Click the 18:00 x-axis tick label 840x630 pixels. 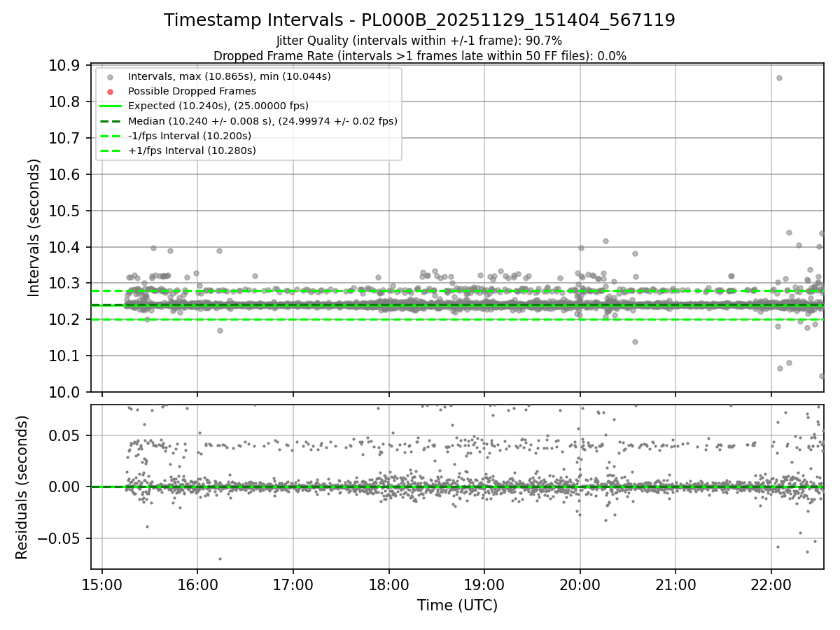pos(388,584)
